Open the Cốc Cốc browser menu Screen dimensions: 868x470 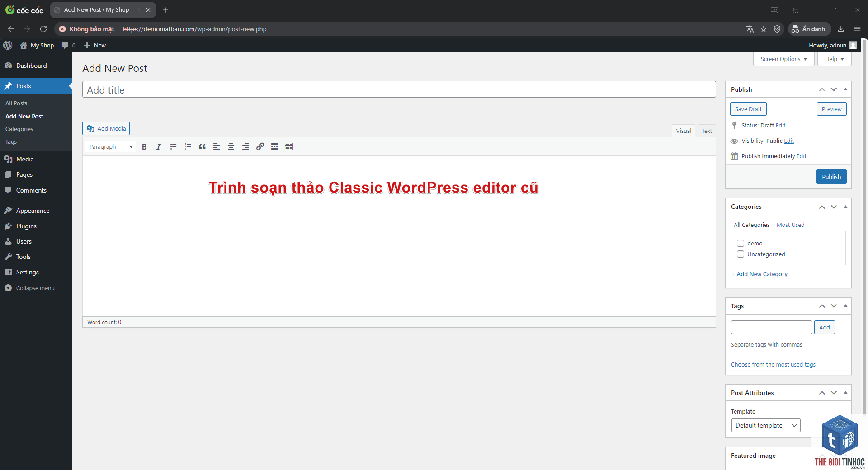[857, 29]
